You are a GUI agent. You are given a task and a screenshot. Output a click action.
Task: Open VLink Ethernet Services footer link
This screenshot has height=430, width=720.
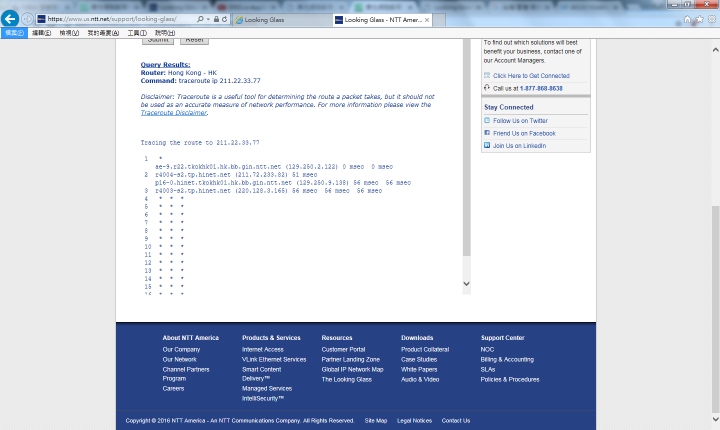coord(274,360)
